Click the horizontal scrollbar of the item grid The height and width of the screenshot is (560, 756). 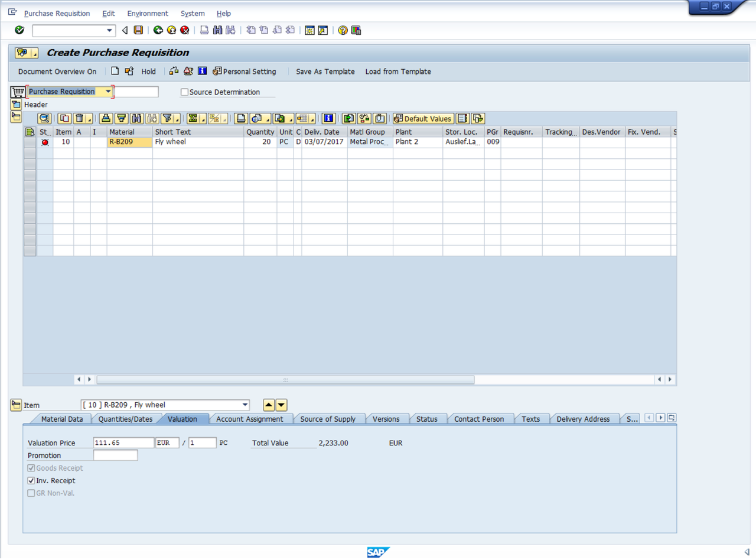tap(285, 379)
